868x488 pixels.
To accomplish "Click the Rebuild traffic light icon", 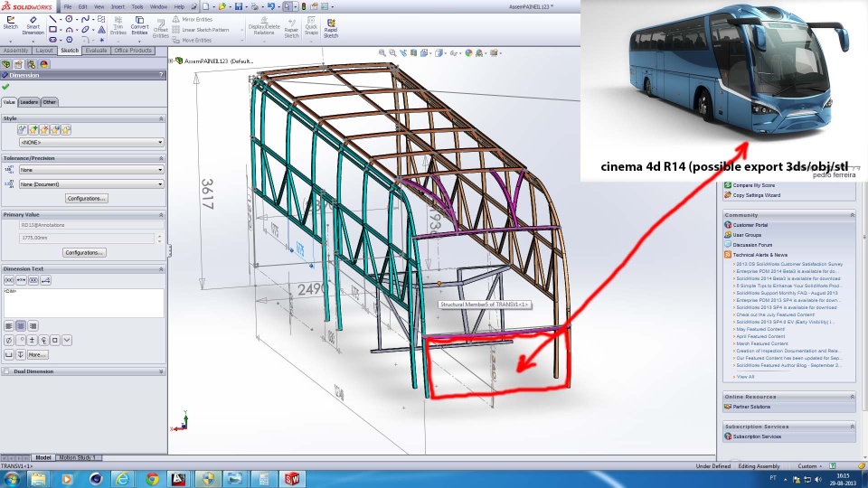I will point(304,6).
